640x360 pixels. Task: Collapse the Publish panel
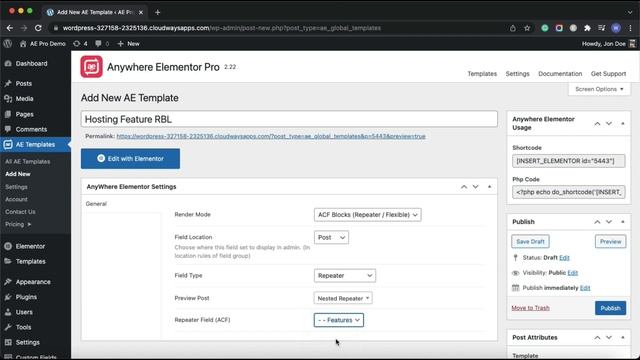click(623, 222)
